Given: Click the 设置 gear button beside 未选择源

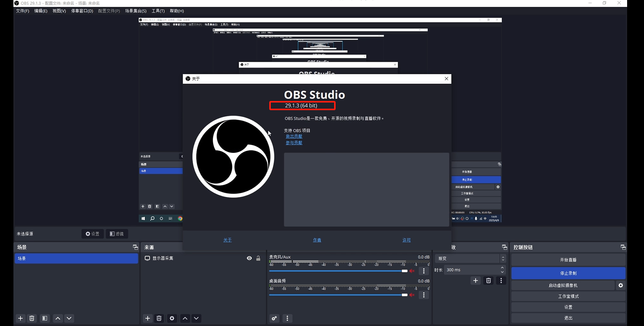Looking at the screenshot, I should (92, 234).
